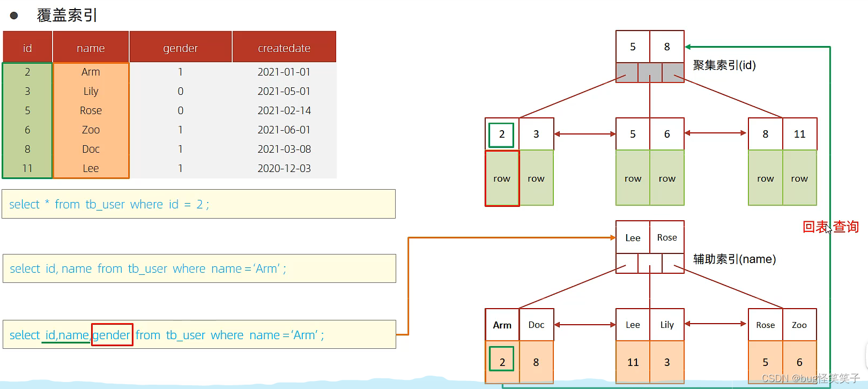Select the Rose cell in the data table
868x389 pixels.
[91, 110]
